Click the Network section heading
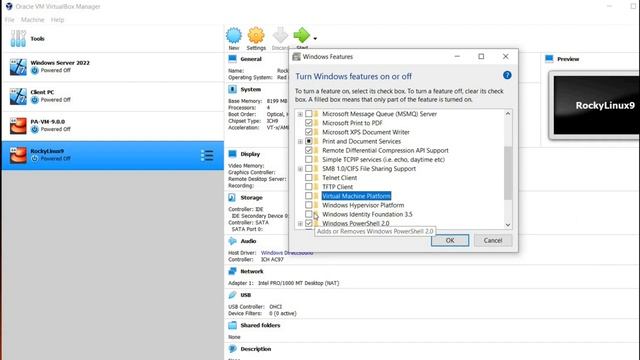 [x=252, y=271]
